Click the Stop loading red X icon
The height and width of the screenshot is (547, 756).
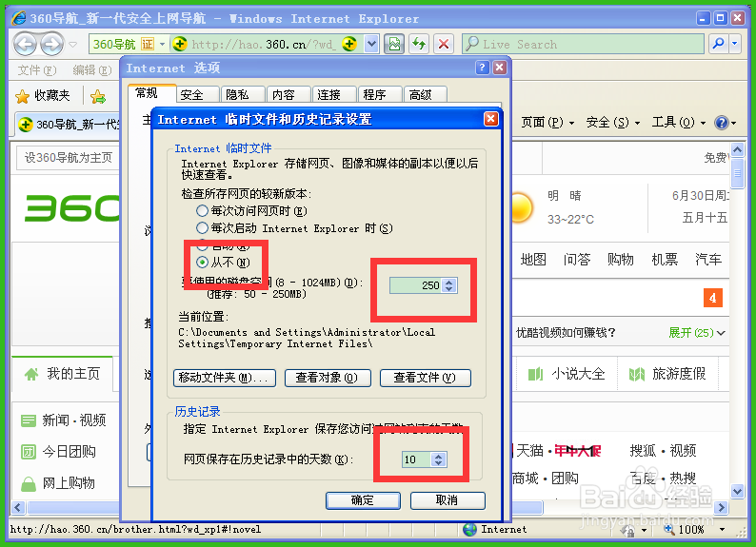tap(444, 45)
